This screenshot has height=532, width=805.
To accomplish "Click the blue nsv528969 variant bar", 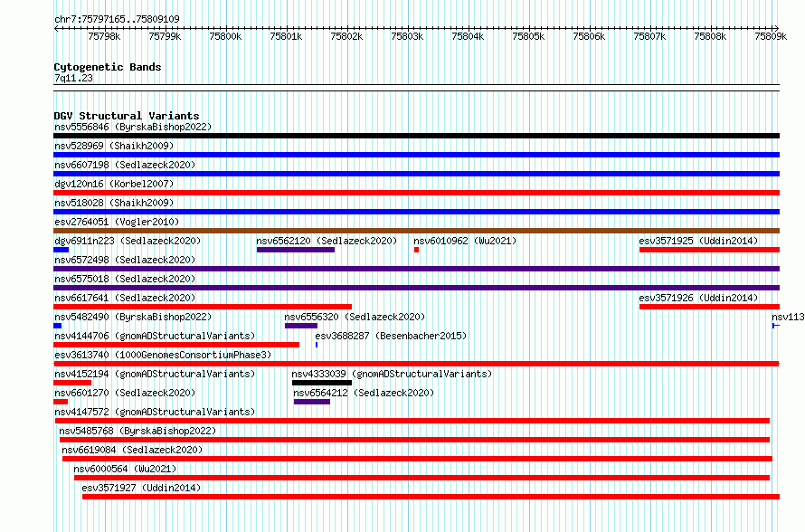I will pos(416,155).
